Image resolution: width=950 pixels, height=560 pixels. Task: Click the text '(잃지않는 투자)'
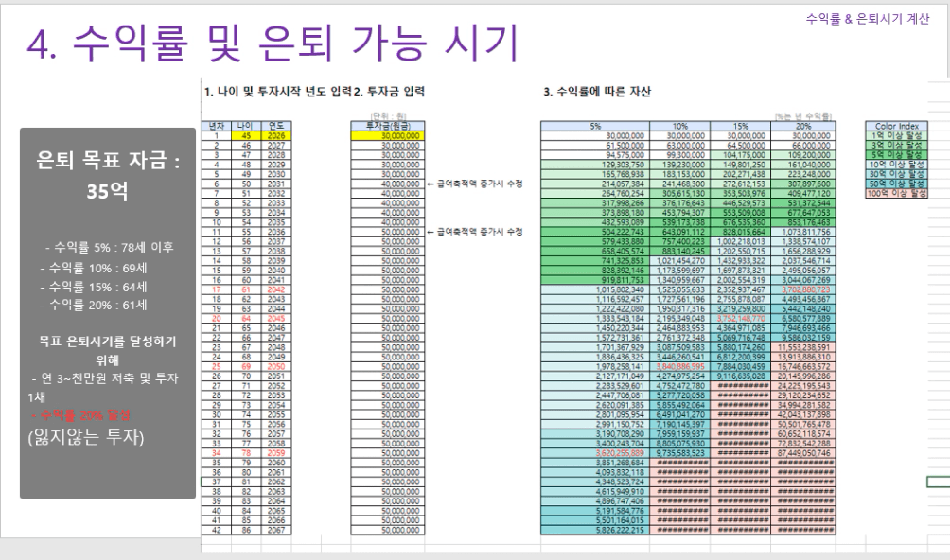[86, 436]
